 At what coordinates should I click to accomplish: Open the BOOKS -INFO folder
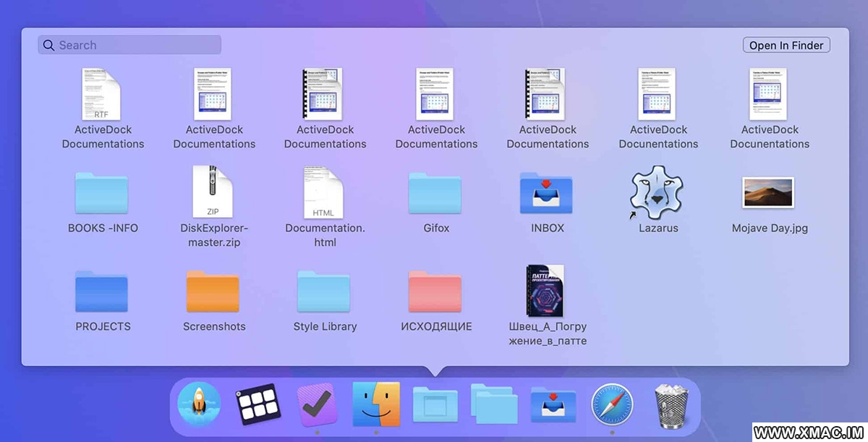[102, 193]
